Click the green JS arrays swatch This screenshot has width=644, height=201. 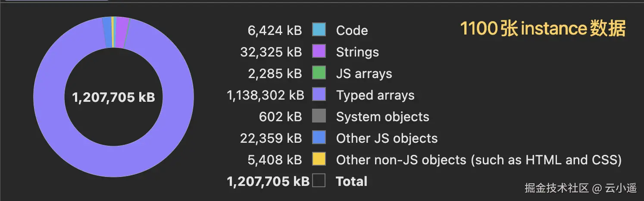click(319, 73)
